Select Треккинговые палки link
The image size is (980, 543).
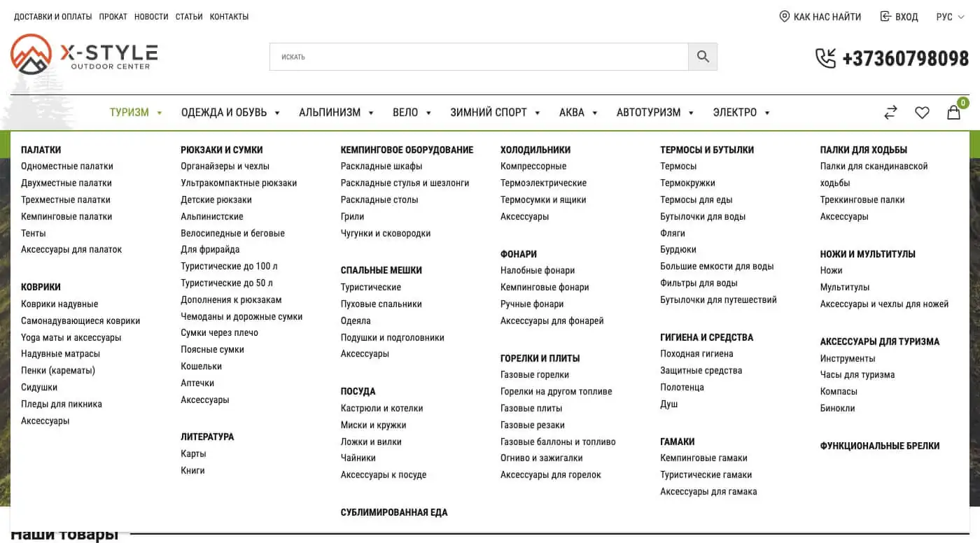862,199
